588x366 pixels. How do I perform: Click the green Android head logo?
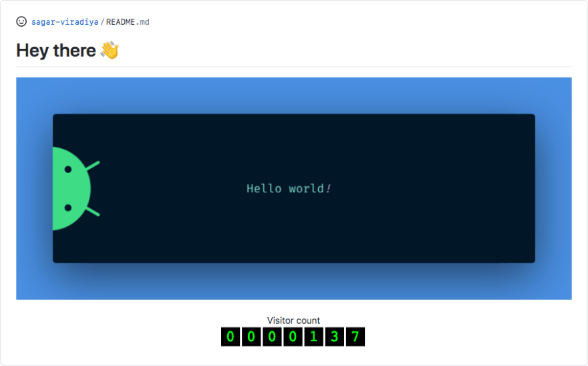pyautogui.click(x=76, y=188)
